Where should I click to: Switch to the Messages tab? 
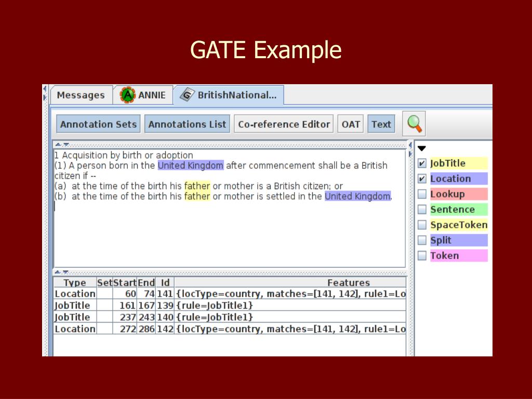(81, 95)
